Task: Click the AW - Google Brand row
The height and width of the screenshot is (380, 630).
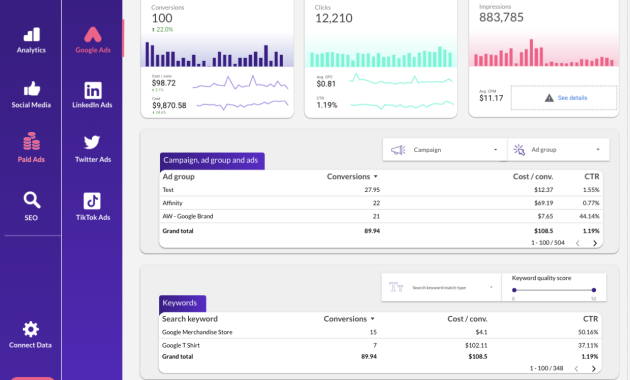Action: pos(380,216)
